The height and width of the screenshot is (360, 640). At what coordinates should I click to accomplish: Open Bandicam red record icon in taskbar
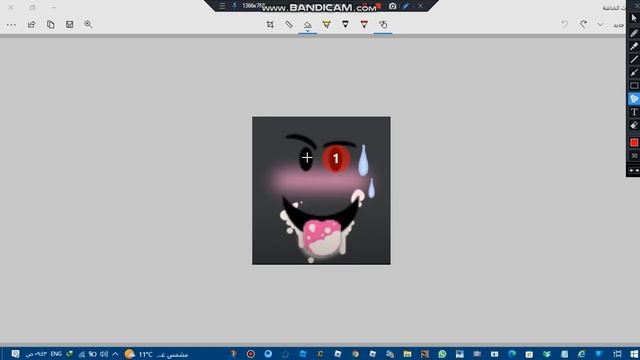tap(251, 354)
